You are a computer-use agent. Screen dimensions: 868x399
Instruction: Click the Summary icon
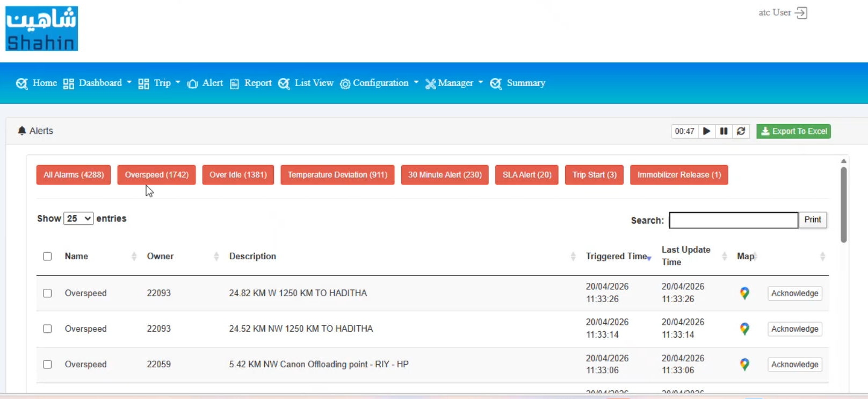tap(496, 83)
